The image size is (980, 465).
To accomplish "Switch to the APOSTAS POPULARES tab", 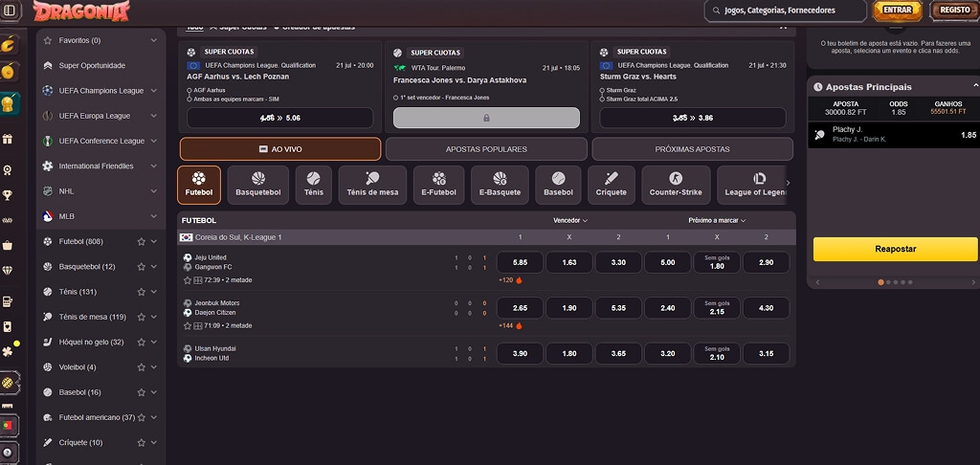I will [x=486, y=149].
